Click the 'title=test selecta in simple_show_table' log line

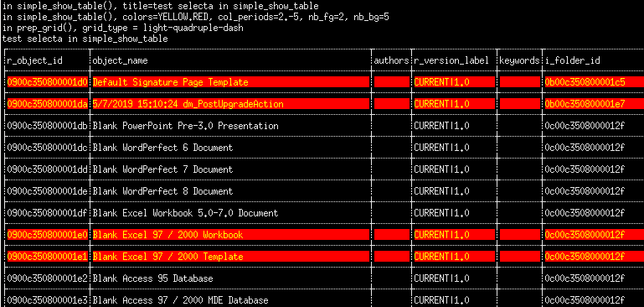pyautogui.click(x=161, y=6)
